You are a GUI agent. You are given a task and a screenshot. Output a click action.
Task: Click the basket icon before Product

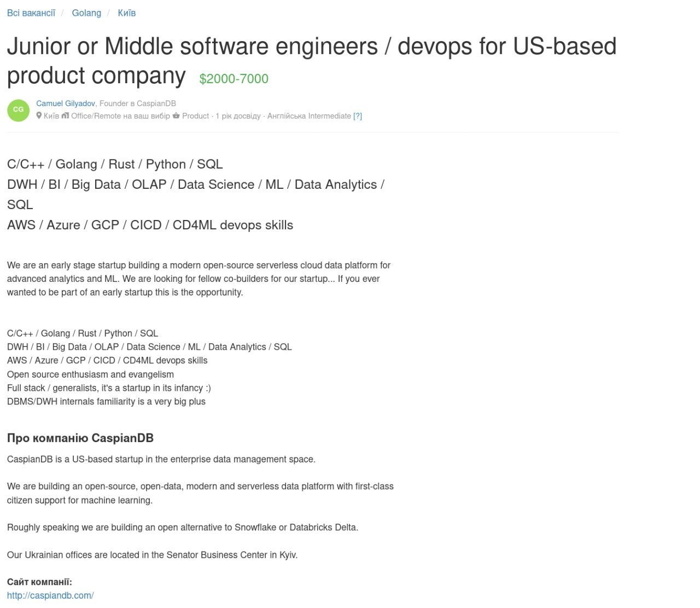pos(176,116)
